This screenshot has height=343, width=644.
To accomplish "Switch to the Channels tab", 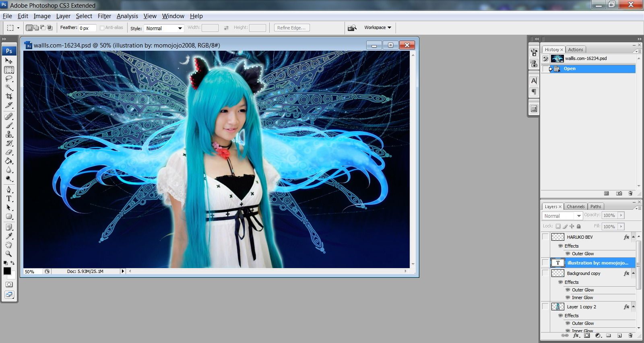I will pos(576,207).
